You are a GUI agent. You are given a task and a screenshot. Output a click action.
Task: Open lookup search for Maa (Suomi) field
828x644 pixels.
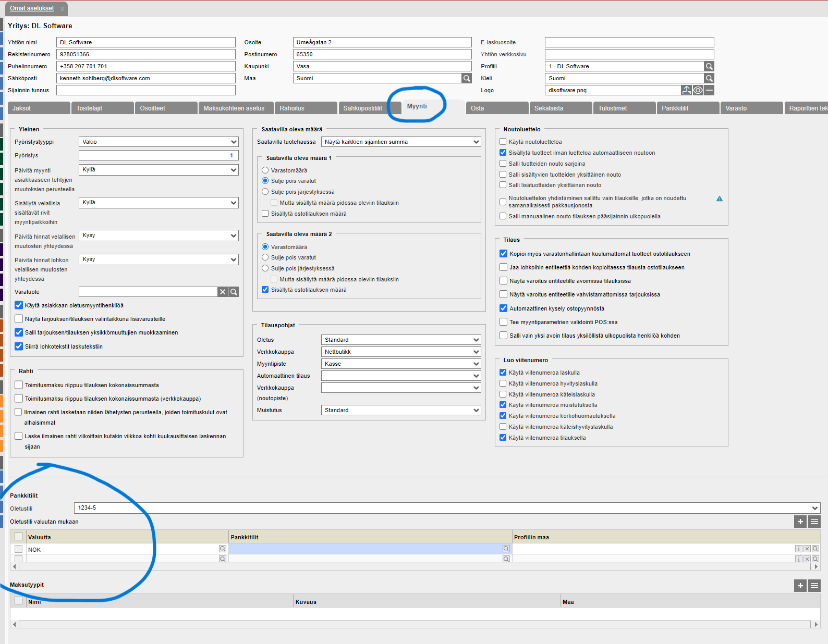[x=466, y=78]
